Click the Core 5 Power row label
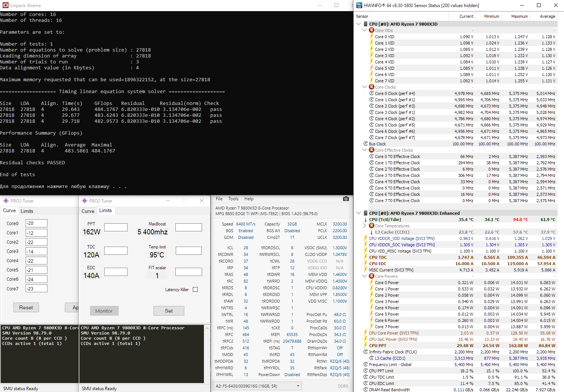This screenshot has width=564, height=392. pos(387,314)
